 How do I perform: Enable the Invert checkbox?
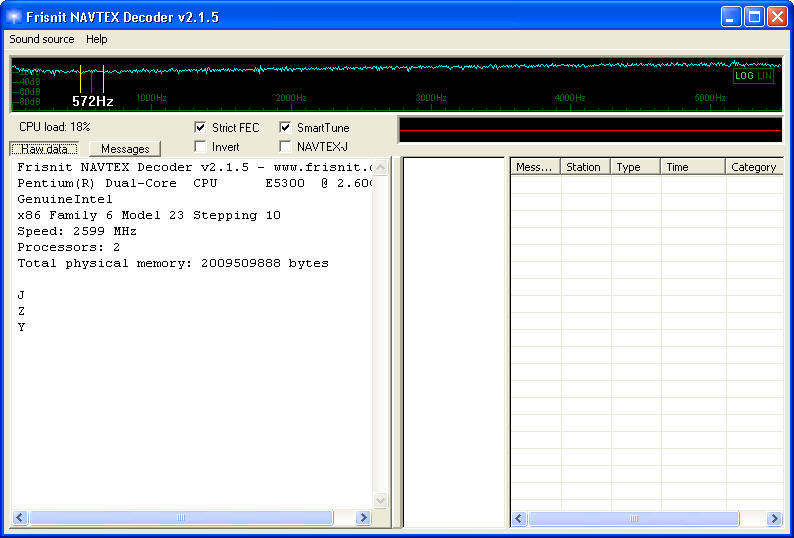(x=201, y=146)
